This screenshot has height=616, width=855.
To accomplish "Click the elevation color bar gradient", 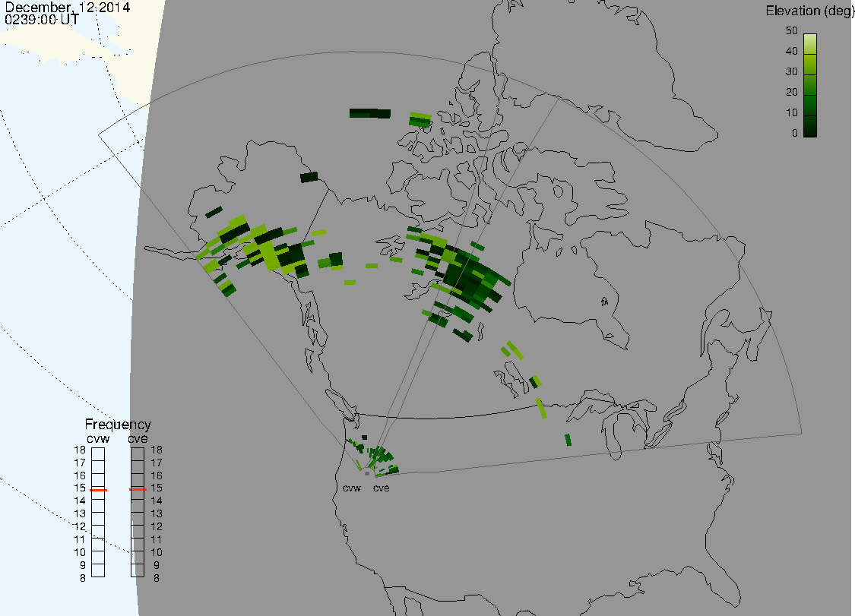I will point(809,86).
